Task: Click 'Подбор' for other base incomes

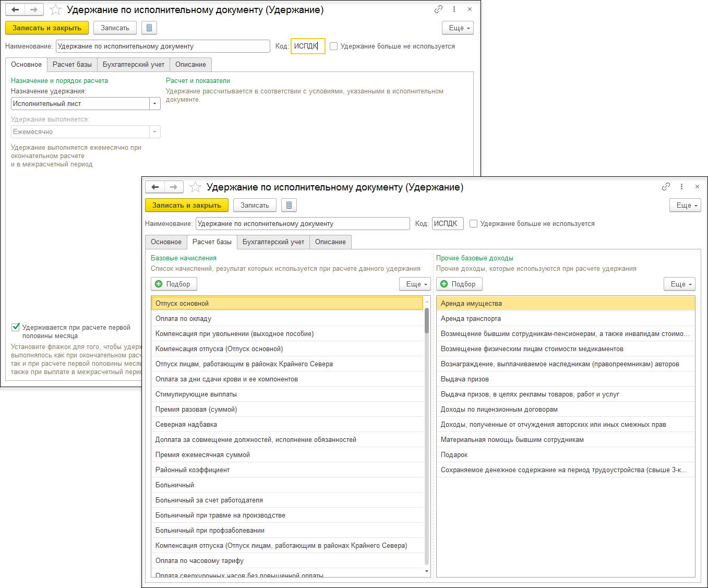Action: [x=459, y=284]
